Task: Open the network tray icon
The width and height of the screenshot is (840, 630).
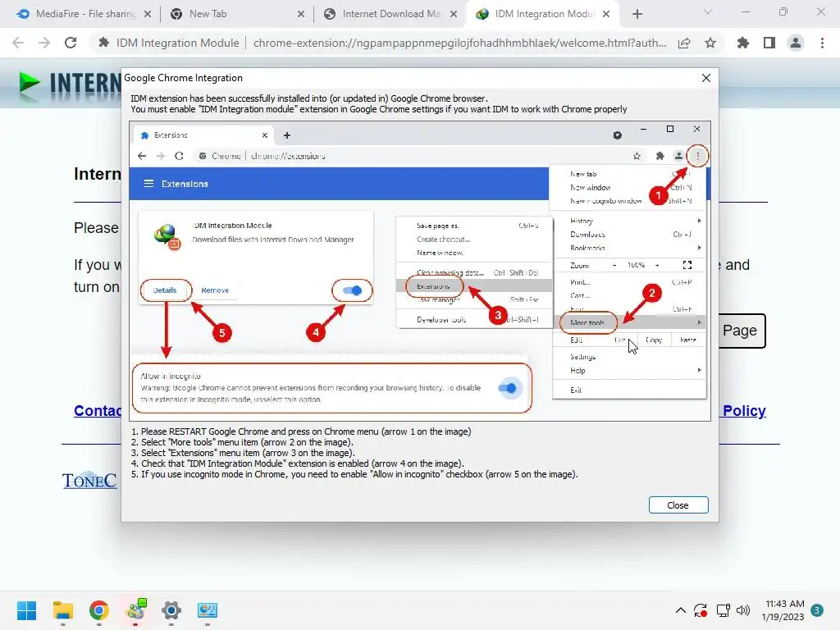Action: point(724,610)
